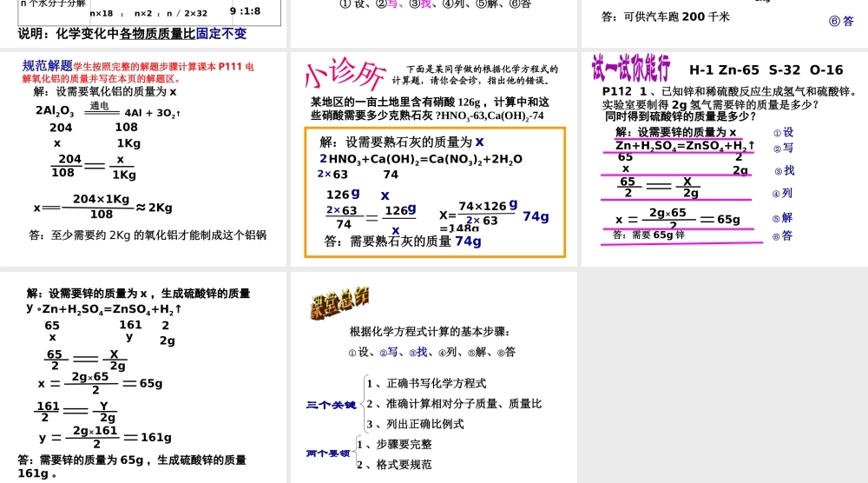The image size is (868, 483).
Task: Click equation 2HNO₃+Ca(OH)₂=Ca(NO₃)₂+2H₂O
Action: pyautogui.click(x=421, y=160)
